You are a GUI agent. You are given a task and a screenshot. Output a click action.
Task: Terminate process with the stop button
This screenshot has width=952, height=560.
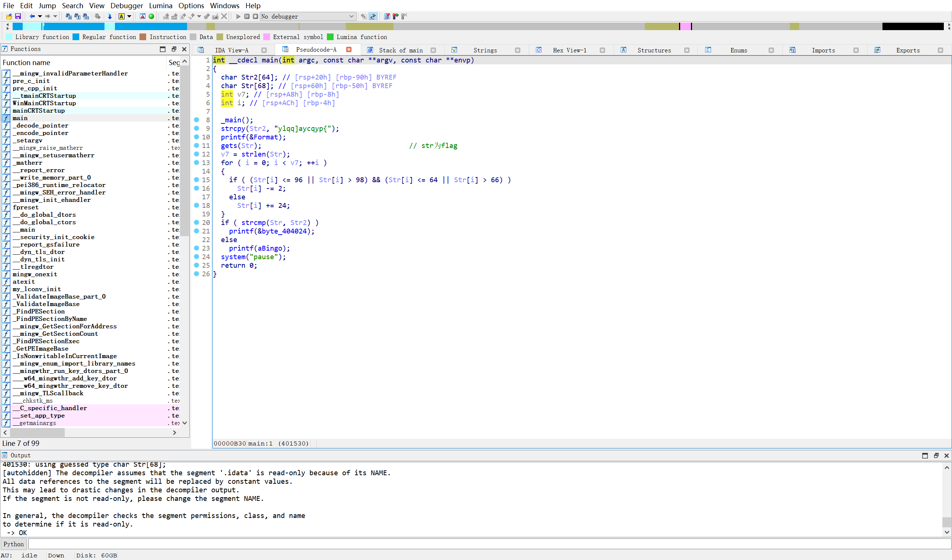tap(255, 16)
